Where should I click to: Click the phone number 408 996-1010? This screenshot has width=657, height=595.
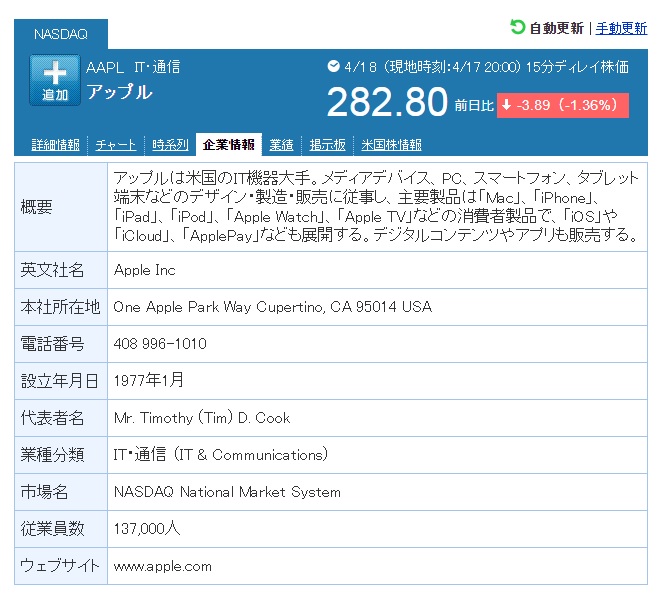coord(160,344)
